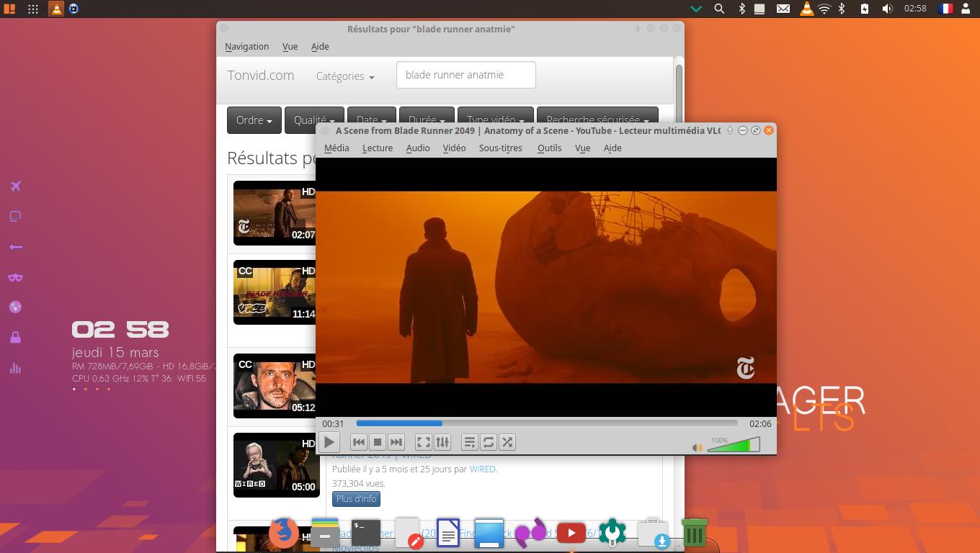Show the VLC playlist
The image size is (980, 553).
coord(470,442)
